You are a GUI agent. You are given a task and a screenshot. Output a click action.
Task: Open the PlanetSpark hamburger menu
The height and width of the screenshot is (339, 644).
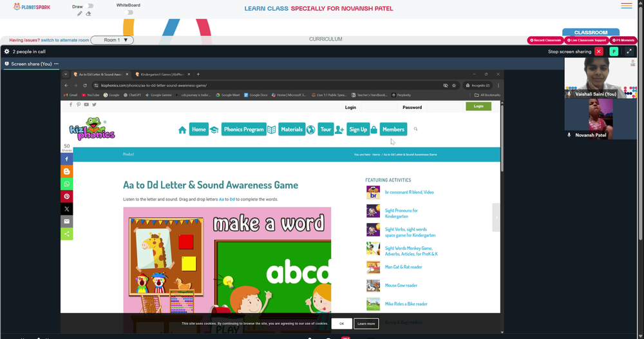[x=627, y=6]
